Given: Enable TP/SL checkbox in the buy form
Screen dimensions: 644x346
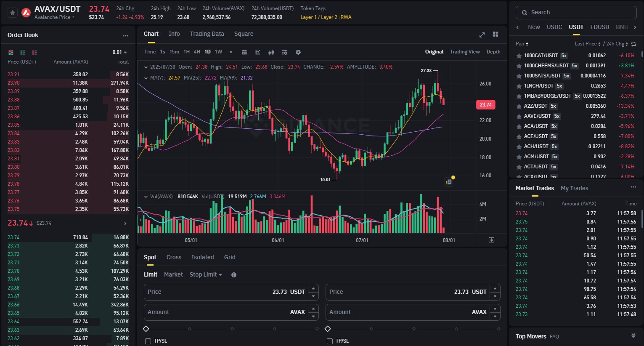Looking at the screenshot, I should [x=148, y=341].
